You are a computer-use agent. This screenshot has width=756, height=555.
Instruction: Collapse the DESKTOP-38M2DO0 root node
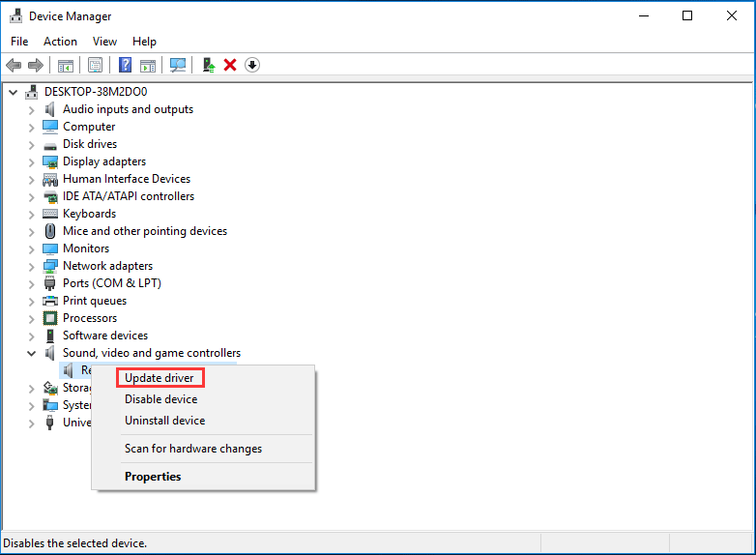coord(13,92)
